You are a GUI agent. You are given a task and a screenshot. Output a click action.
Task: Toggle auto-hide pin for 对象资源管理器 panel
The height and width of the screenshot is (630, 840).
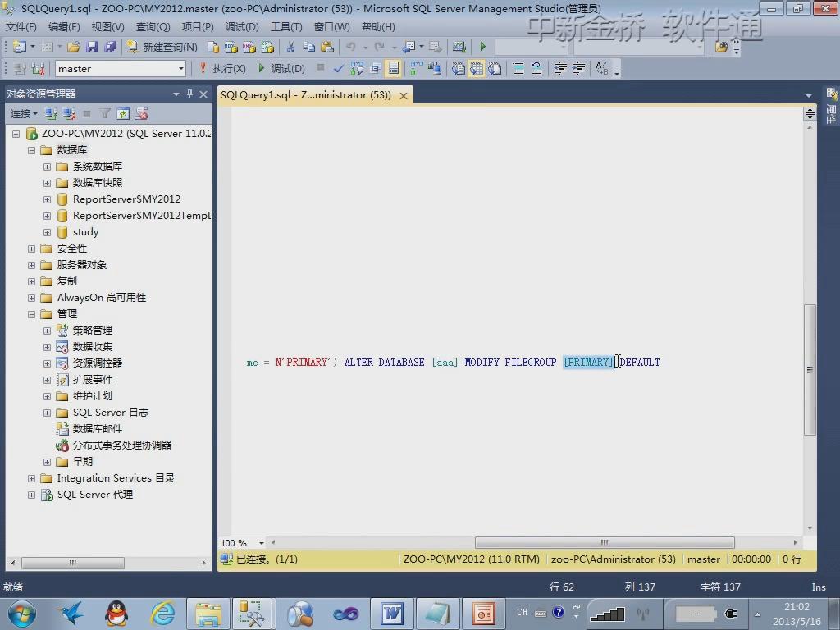pos(189,94)
